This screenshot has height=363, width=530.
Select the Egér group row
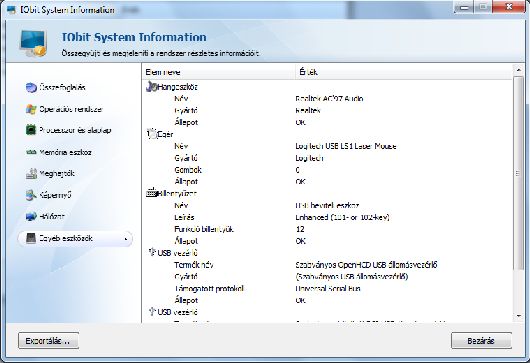tap(328, 134)
